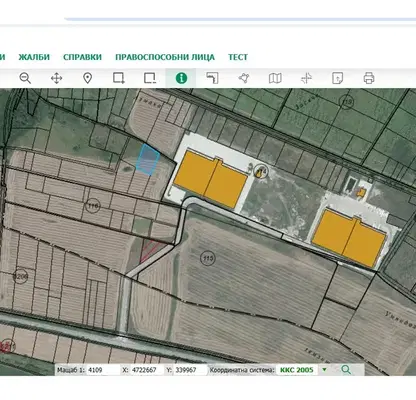Image resolution: width=416 pixels, height=400 pixels.
Task: Print the map with printer icon
Action: coord(369,78)
